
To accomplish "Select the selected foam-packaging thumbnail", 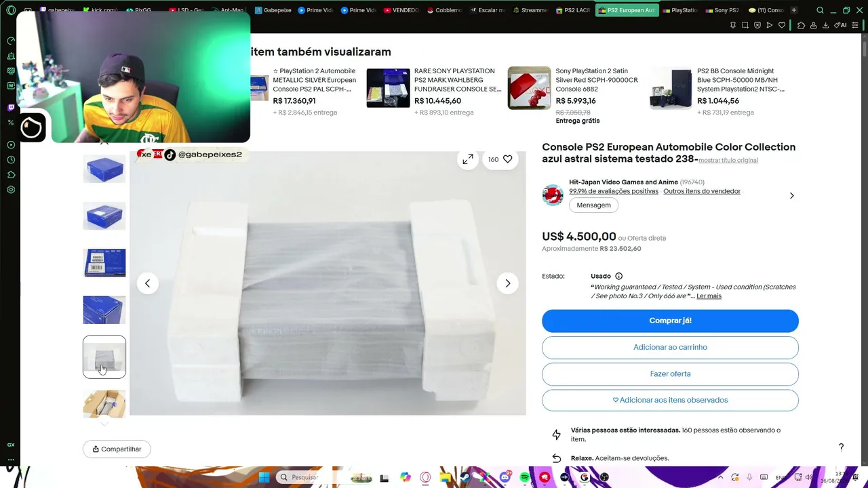I will (x=104, y=357).
